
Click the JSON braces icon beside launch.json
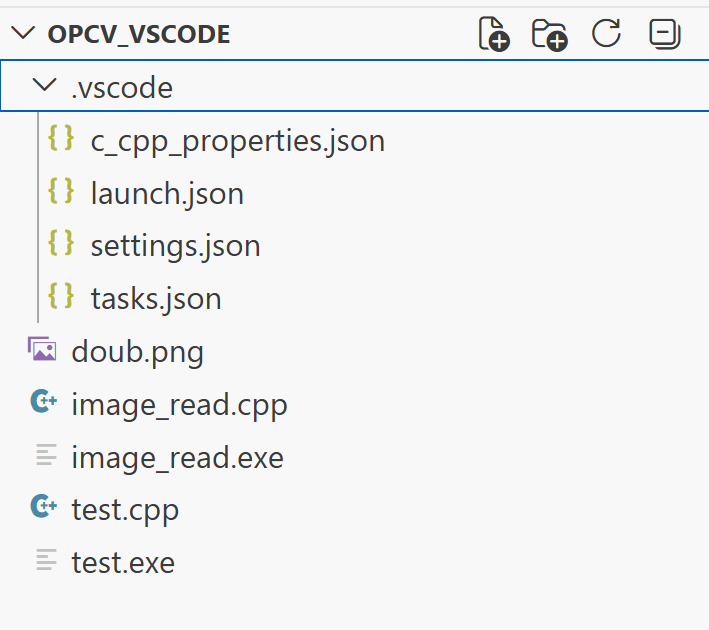tap(61, 190)
